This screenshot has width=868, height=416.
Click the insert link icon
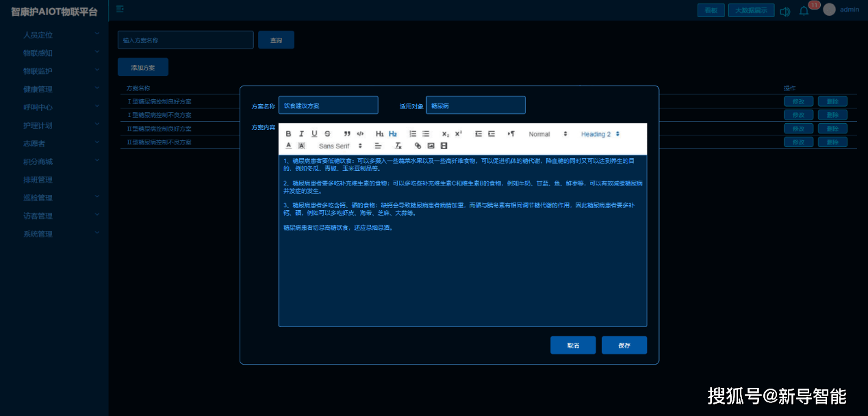(418, 146)
